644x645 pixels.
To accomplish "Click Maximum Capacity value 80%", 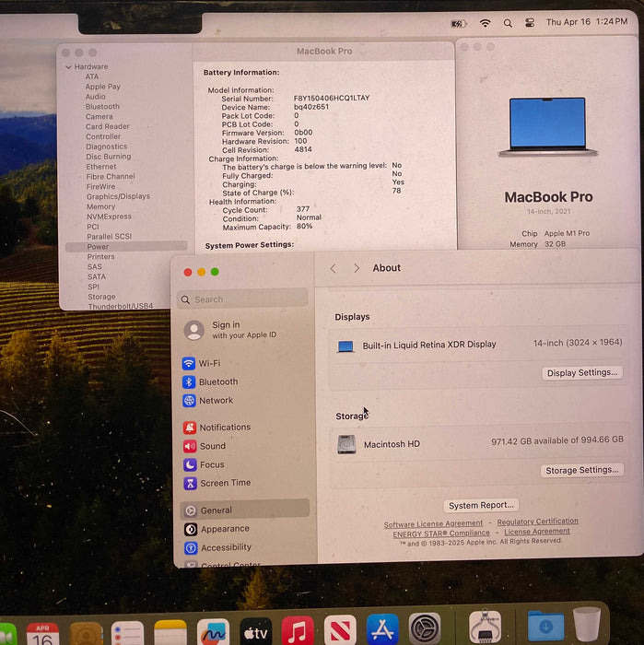I will [304, 227].
